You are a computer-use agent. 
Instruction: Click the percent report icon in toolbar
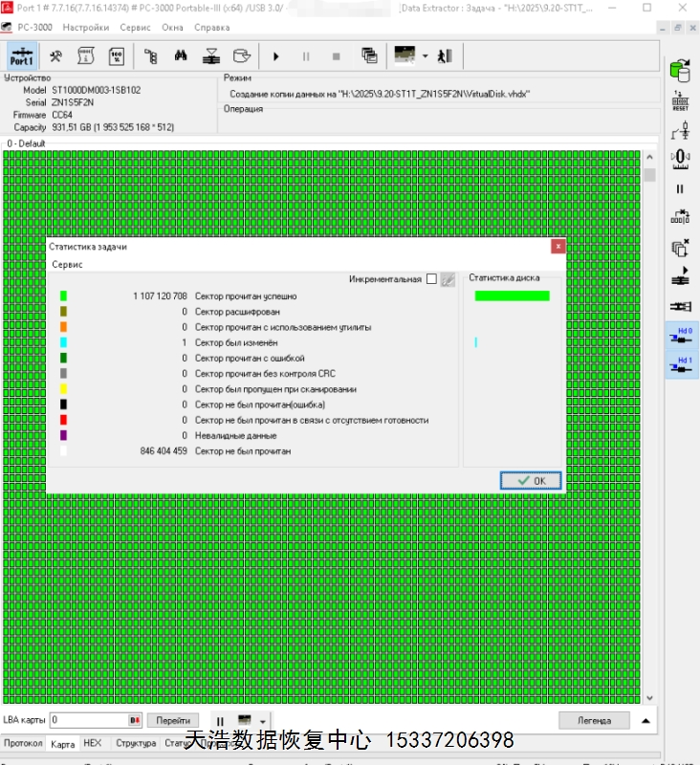click(x=116, y=55)
